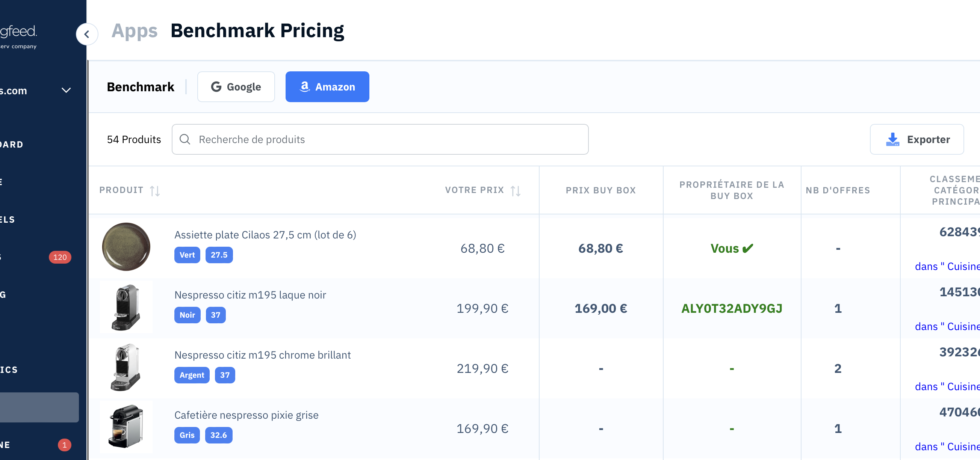Click the 219,90 € price cell
The image size is (980, 460).
point(482,368)
